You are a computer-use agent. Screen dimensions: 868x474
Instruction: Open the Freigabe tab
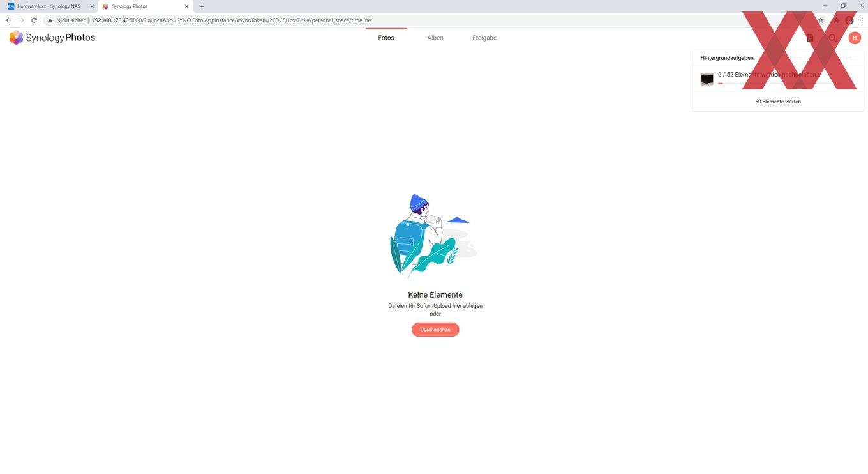tap(484, 38)
